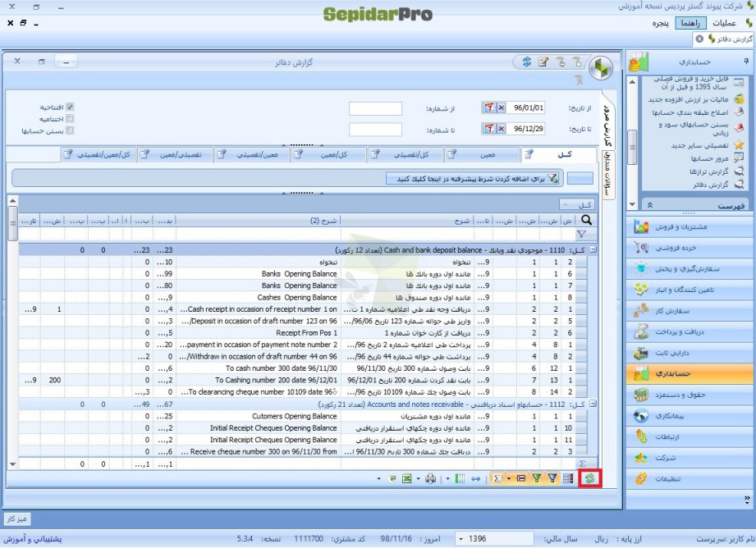
Task: Open the راهنما menu
Action: [690, 23]
